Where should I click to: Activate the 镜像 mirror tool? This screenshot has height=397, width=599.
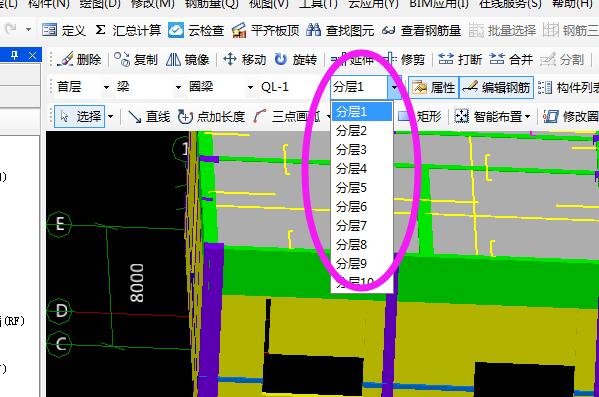coord(188,60)
